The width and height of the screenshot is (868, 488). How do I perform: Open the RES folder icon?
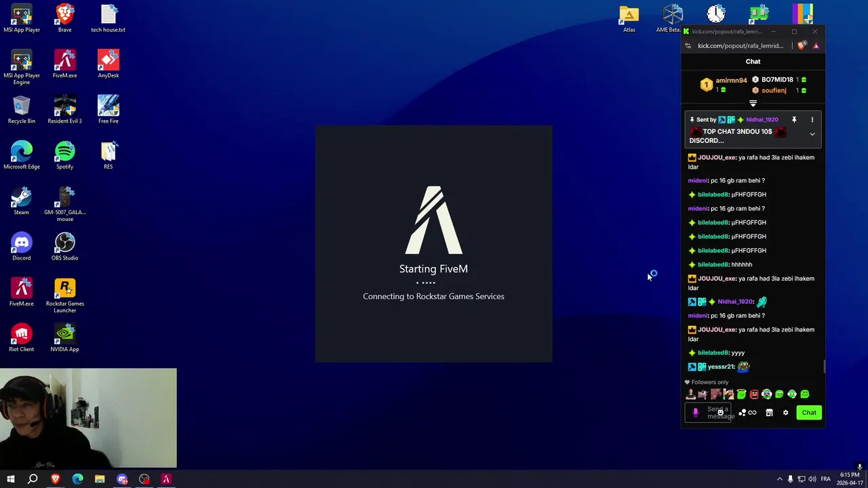tap(108, 155)
